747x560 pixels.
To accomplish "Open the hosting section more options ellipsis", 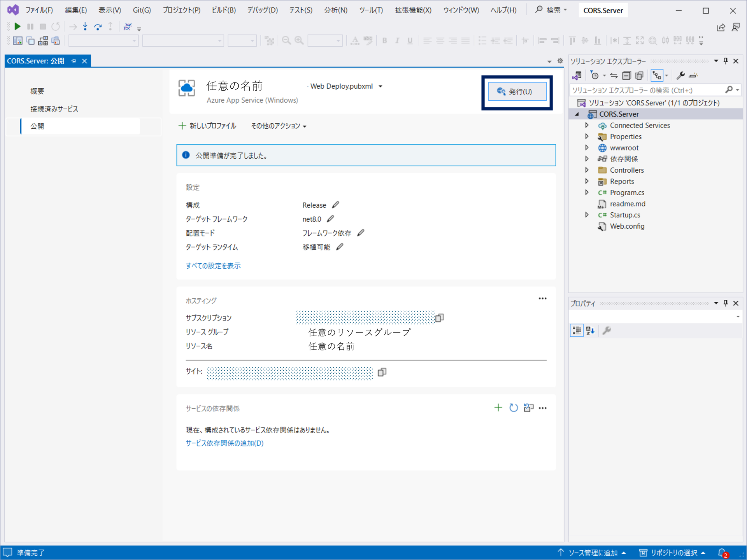I will (542, 299).
